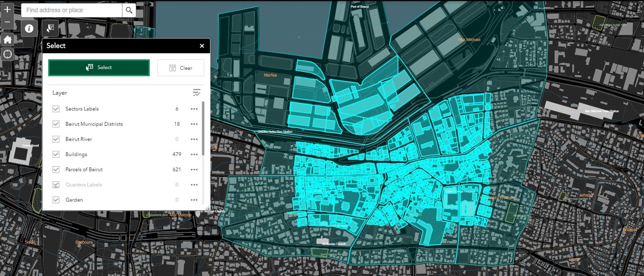644x276 pixels.
Task: Open the layer list options icon
Action: pos(196,93)
